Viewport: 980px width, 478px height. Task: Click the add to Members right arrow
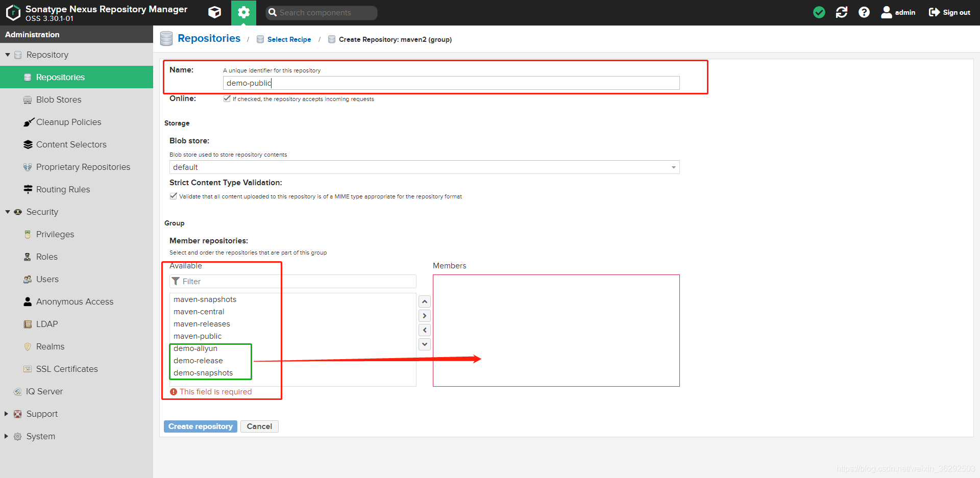pyautogui.click(x=425, y=316)
